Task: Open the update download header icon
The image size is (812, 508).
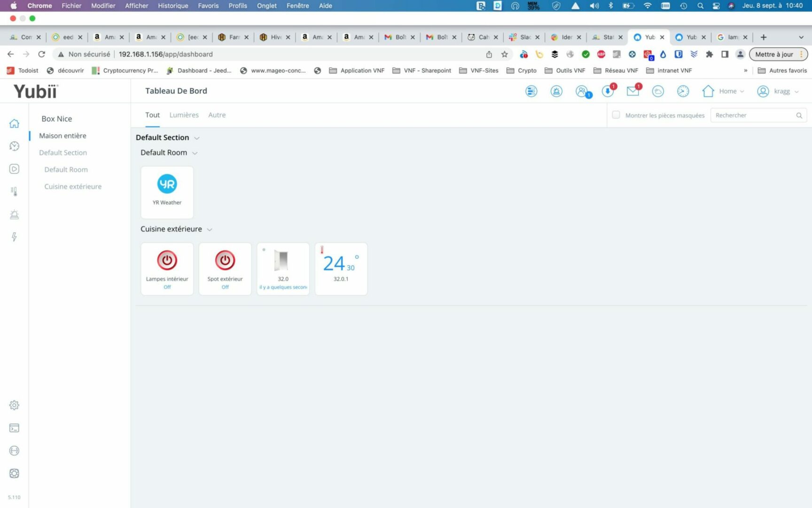Action: point(608,91)
